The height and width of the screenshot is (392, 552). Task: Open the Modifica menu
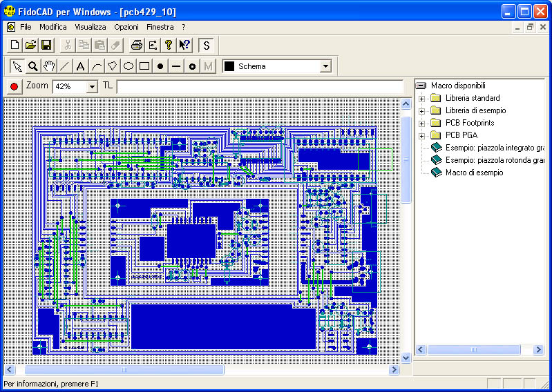click(x=53, y=27)
